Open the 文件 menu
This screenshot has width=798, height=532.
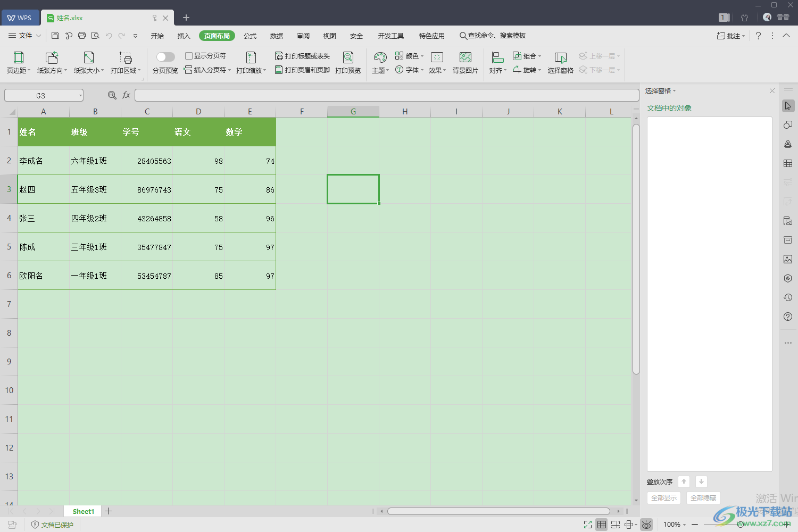click(24, 36)
